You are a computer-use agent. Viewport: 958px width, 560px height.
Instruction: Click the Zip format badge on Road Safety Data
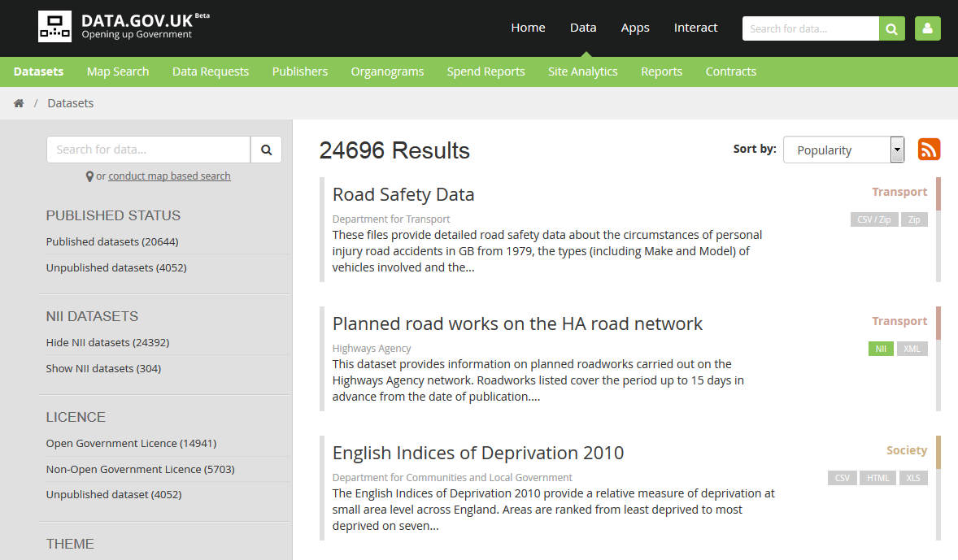(914, 219)
